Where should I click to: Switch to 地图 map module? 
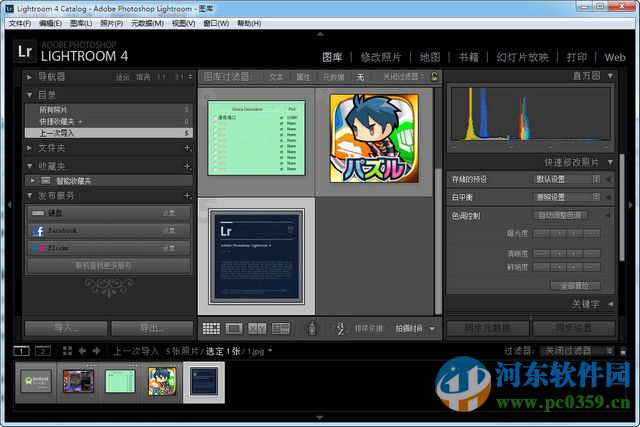pyautogui.click(x=430, y=57)
